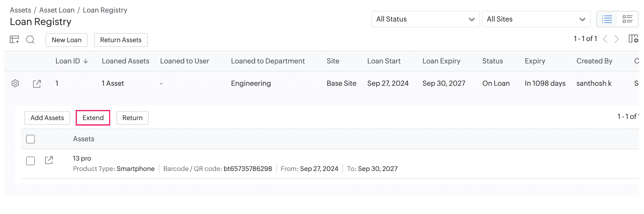Navigate to Assets breadcrumb

click(20, 10)
